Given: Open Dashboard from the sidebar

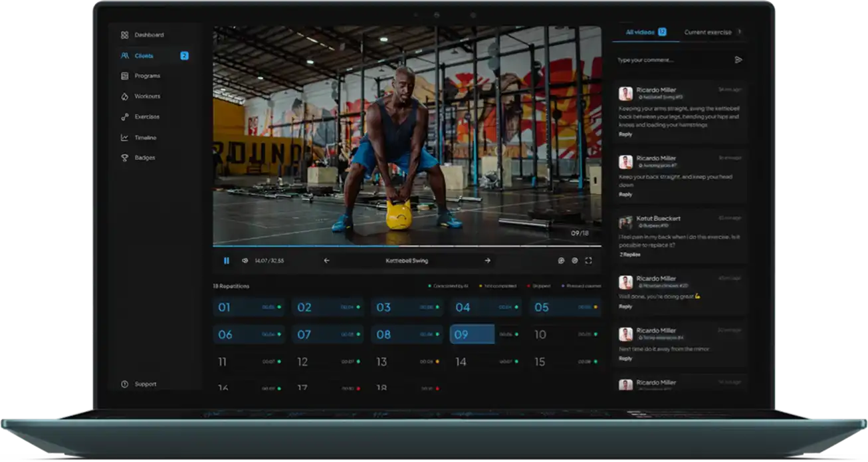Looking at the screenshot, I should click(x=148, y=35).
